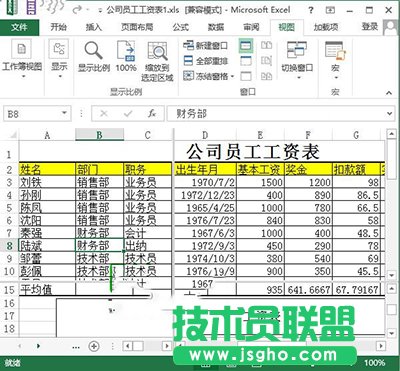Click Reset Window Position icon
The height and width of the screenshot is (371, 400).
point(266,77)
